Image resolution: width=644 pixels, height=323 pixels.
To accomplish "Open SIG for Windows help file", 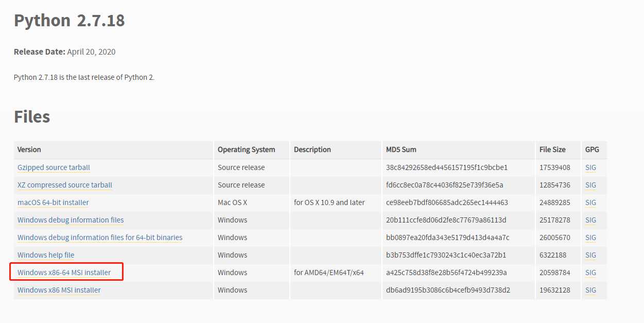I will pos(590,255).
